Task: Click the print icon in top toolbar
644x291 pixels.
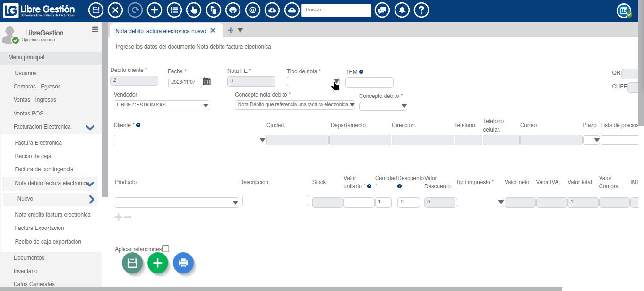Action: coord(232,10)
